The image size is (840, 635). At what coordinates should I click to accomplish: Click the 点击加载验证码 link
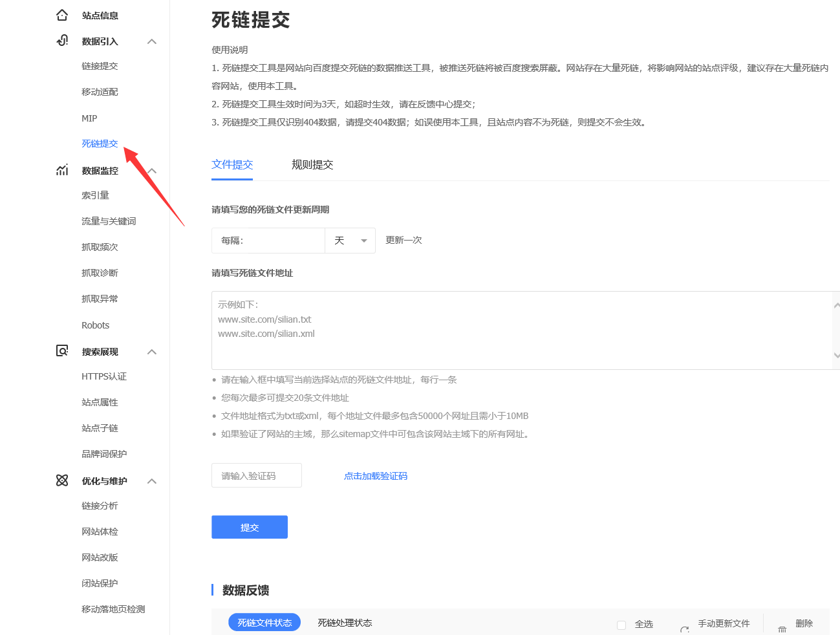coord(375,475)
